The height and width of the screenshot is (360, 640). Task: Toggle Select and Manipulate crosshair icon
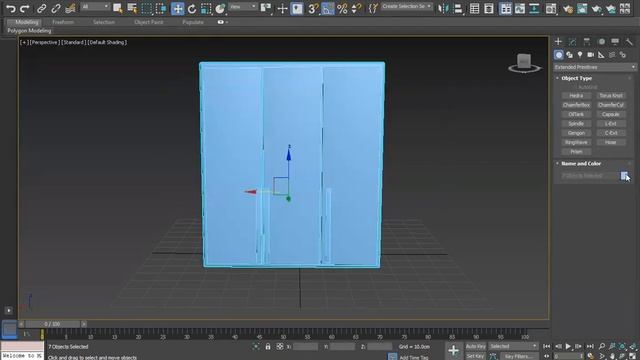[x=282, y=8]
